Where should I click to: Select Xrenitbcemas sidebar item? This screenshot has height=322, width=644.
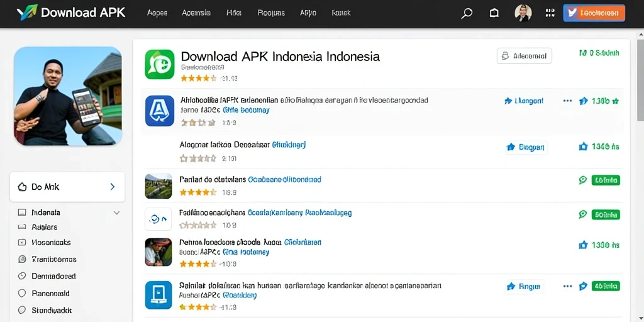(x=54, y=260)
